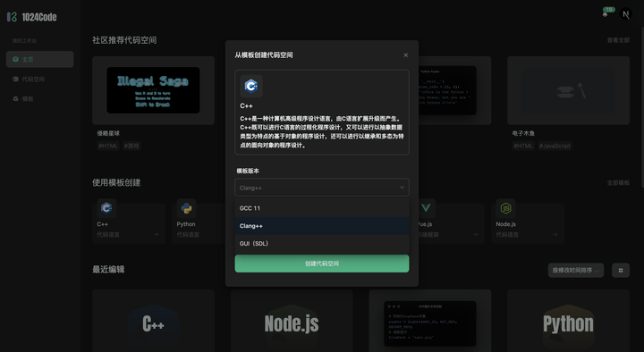The height and width of the screenshot is (352, 644).
Task: Open the recent Python project thumbnail
Action: pos(569,321)
